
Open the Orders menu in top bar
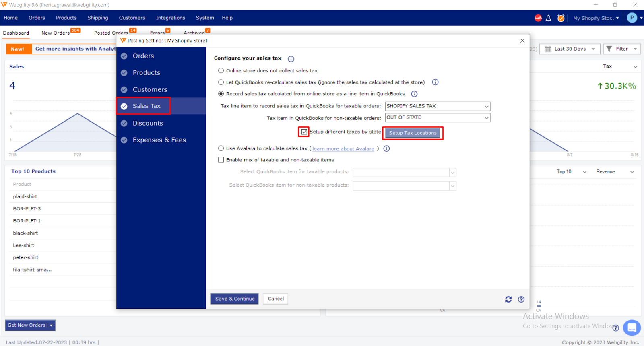pyautogui.click(x=37, y=18)
